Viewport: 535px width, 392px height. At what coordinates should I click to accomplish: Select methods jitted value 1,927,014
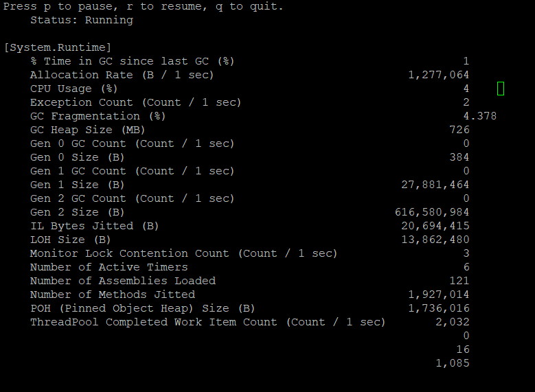(438, 295)
